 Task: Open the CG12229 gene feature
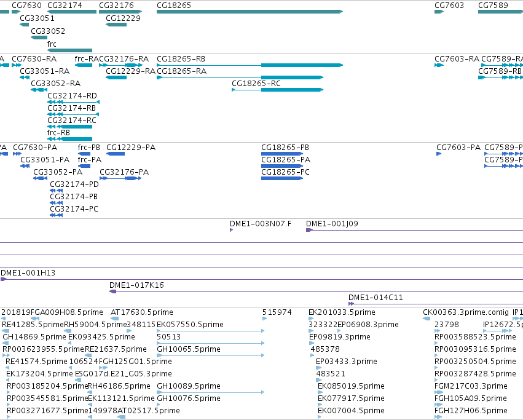coord(116,25)
